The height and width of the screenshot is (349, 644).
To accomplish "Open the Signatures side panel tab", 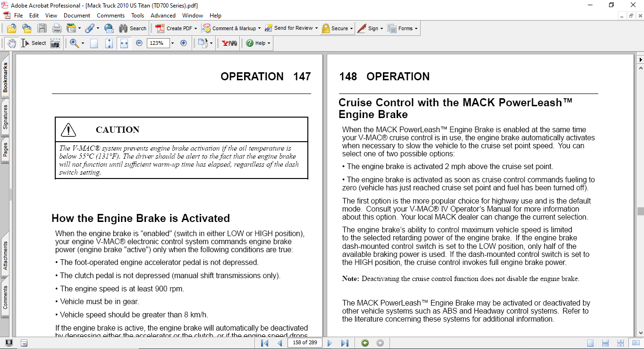I will [5, 117].
